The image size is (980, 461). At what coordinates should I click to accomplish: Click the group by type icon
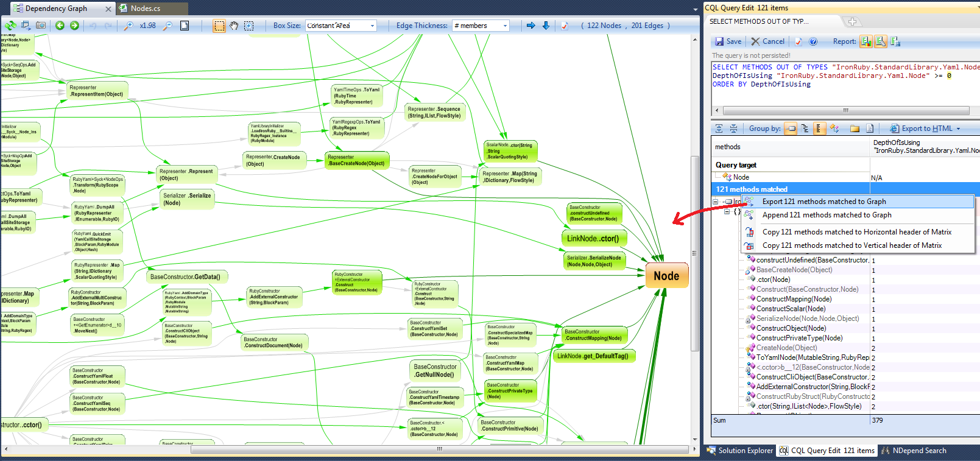[x=834, y=128]
